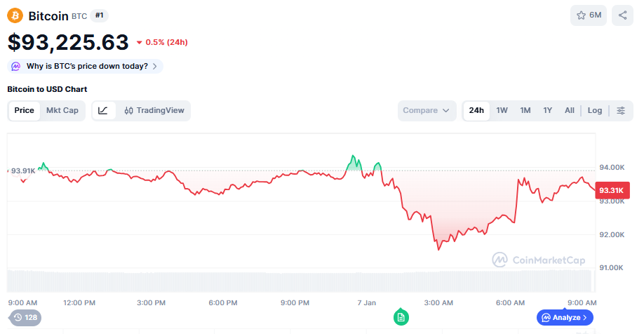This screenshot has height=334, width=644.
Task: Click the Bitcoin logo icon
Action: coord(15,15)
